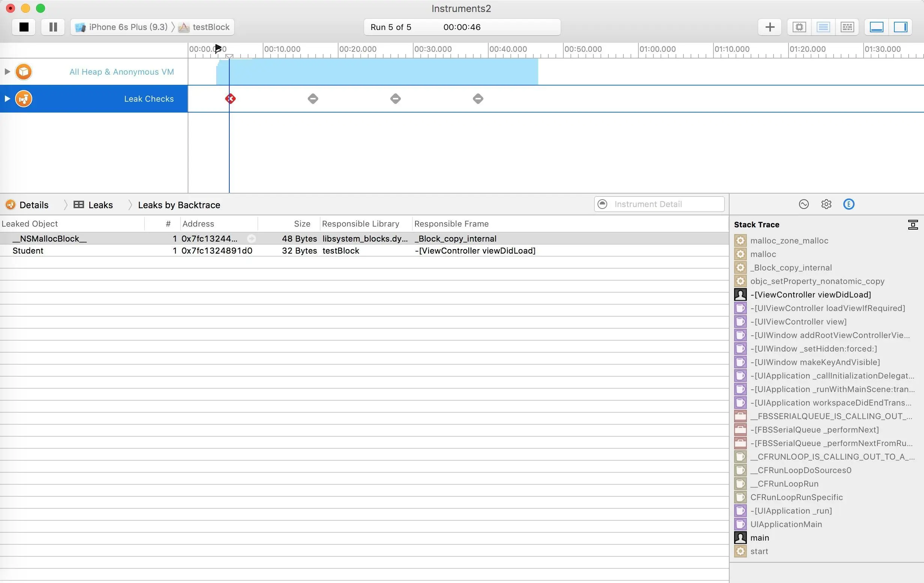Image resolution: width=924 pixels, height=583 pixels.
Task: Open the Leaks detail type menu
Action: click(x=93, y=205)
